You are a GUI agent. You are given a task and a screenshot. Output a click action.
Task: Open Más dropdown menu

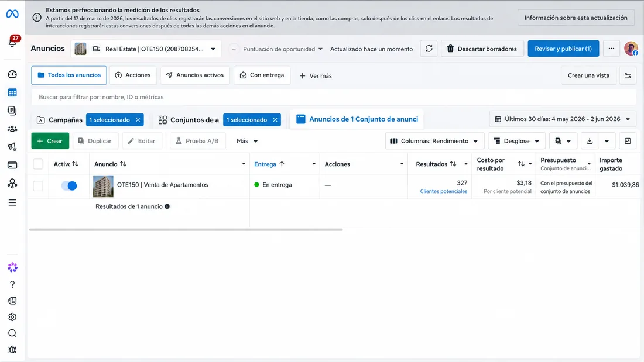[x=247, y=141]
